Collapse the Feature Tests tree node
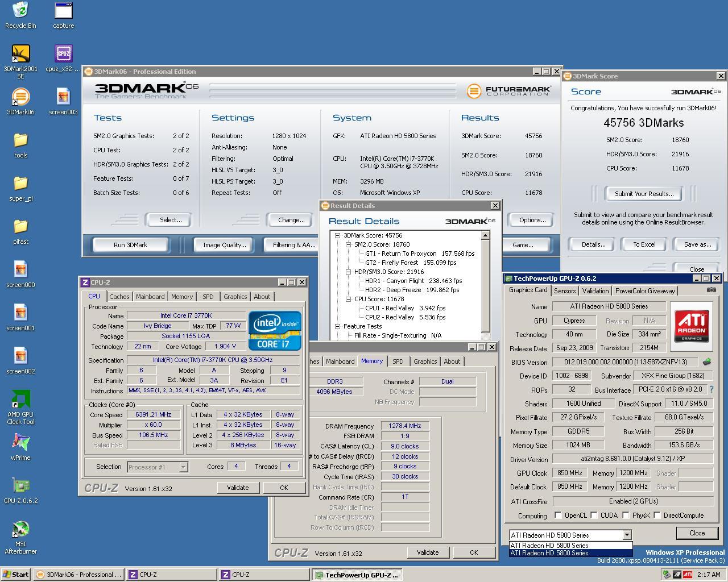728x582 pixels. point(337,326)
